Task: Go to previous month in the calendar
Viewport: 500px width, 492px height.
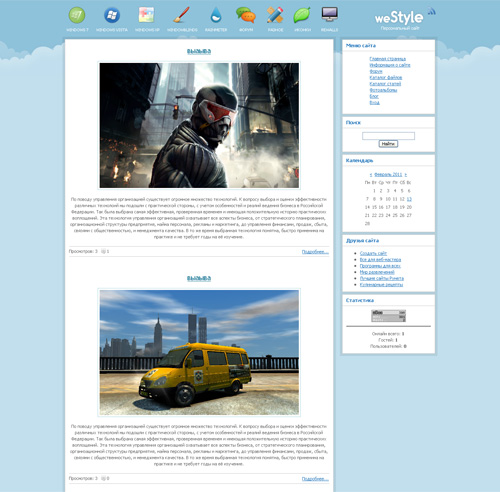Action: pos(371,175)
